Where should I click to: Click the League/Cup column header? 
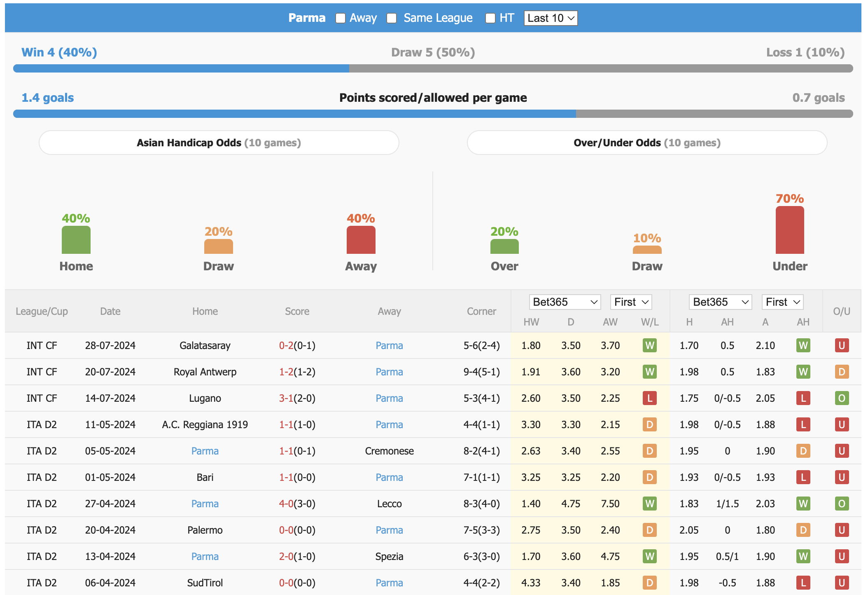[x=42, y=312]
